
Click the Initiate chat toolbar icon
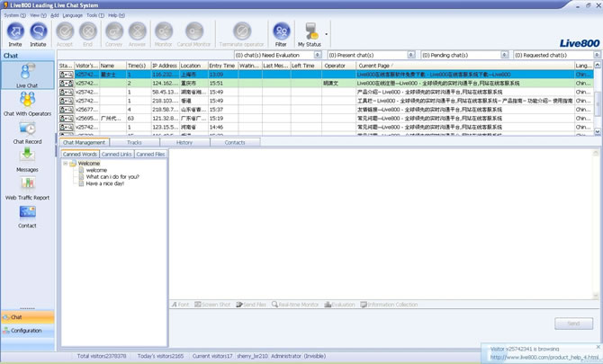pyautogui.click(x=39, y=31)
